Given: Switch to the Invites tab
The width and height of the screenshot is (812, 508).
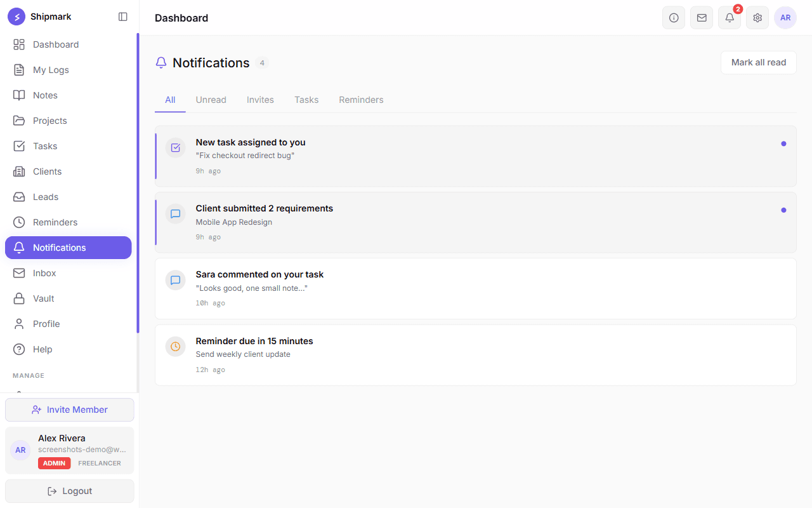Looking at the screenshot, I should pyautogui.click(x=260, y=100).
